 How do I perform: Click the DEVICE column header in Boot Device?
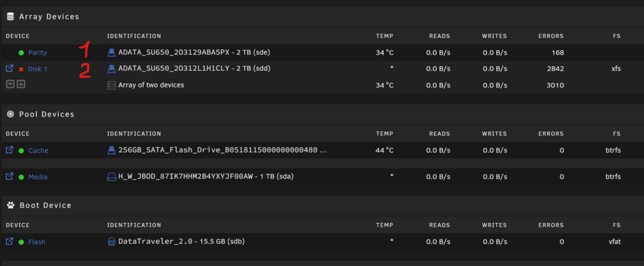pos(17,225)
